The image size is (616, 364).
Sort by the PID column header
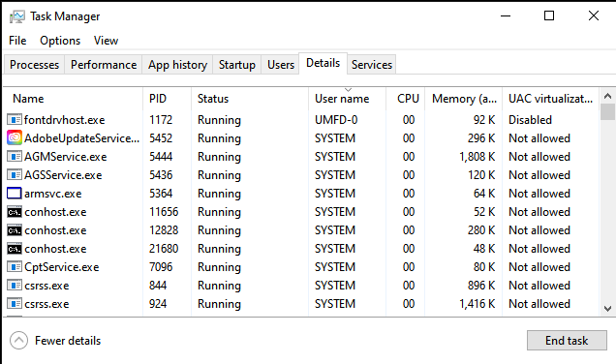click(x=168, y=99)
